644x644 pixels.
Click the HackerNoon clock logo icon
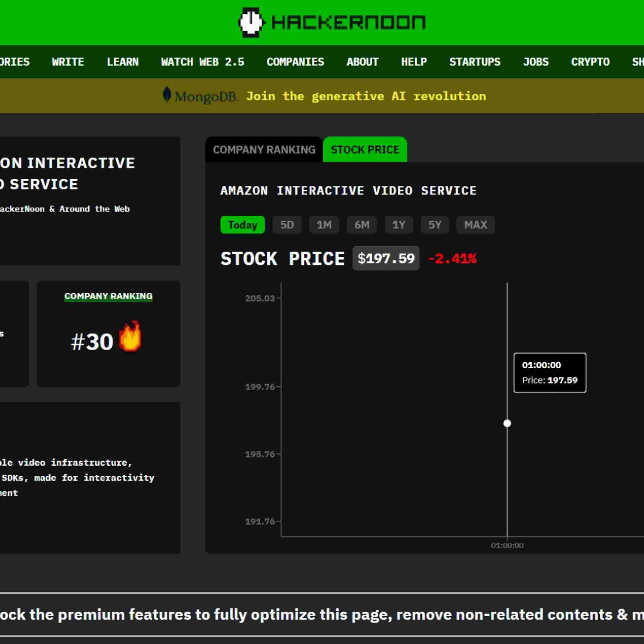[x=251, y=22]
